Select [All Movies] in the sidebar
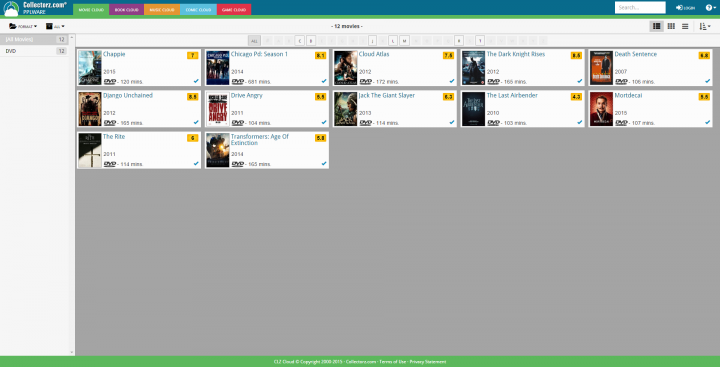This screenshot has height=367, width=720. click(34, 40)
